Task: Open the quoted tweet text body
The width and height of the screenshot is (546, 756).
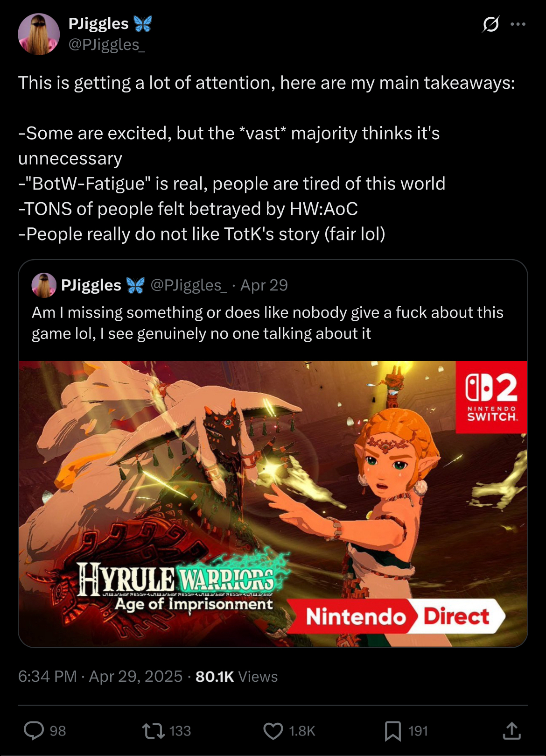Action: (x=267, y=323)
